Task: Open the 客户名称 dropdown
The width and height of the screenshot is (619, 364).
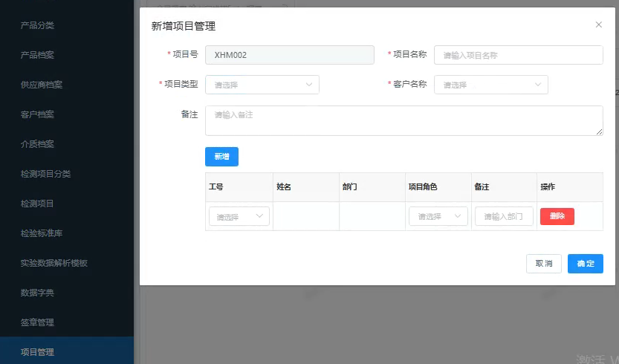Action: pyautogui.click(x=490, y=85)
